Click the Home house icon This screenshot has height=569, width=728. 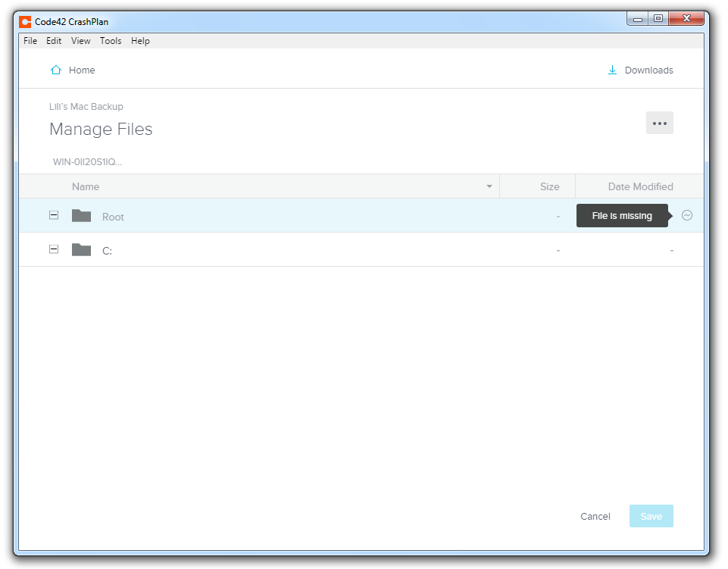[55, 70]
